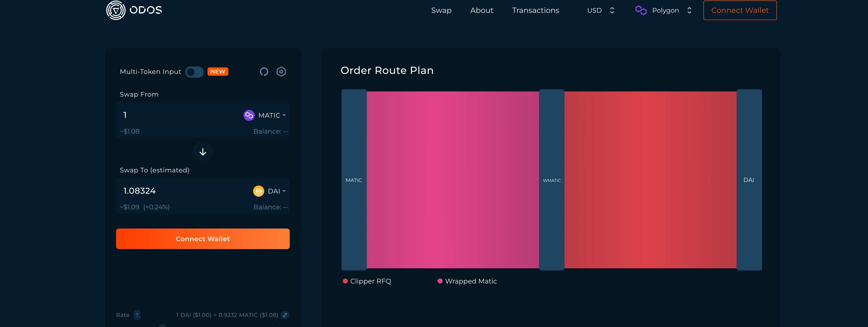Enable the Multi-Token Input toggle
The height and width of the screenshot is (327, 868).
pos(194,72)
